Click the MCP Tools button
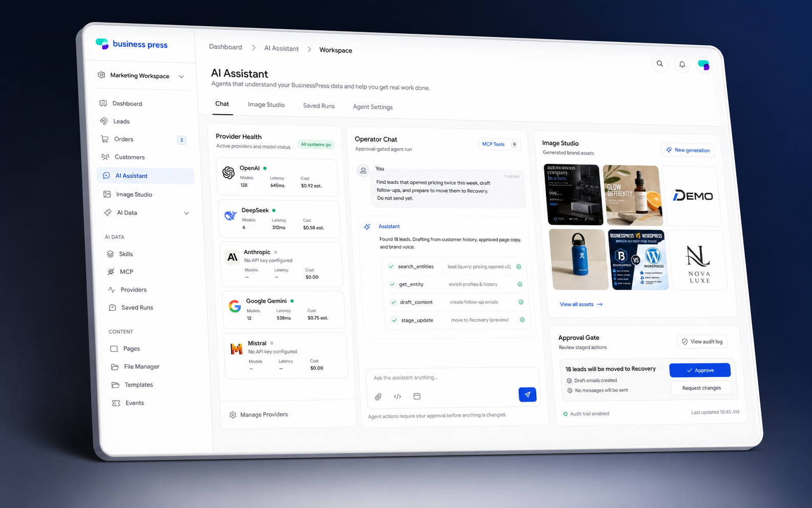 [x=500, y=144]
